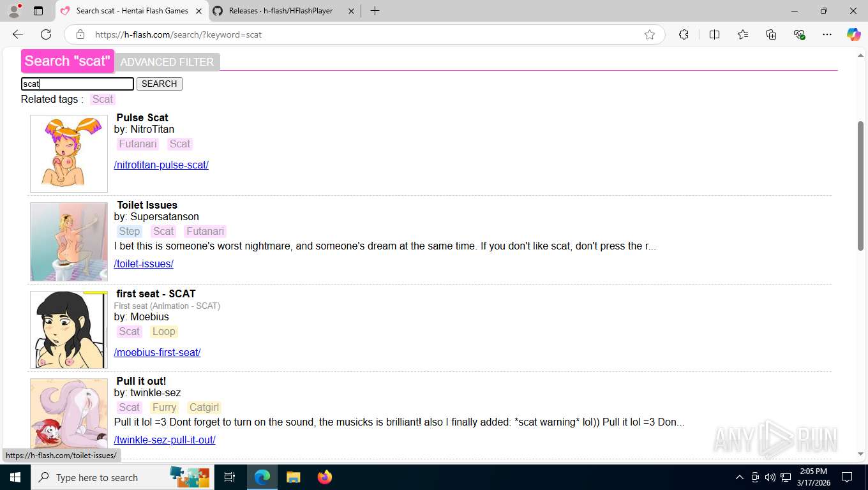Launch Firefox from the taskbar

click(325, 477)
